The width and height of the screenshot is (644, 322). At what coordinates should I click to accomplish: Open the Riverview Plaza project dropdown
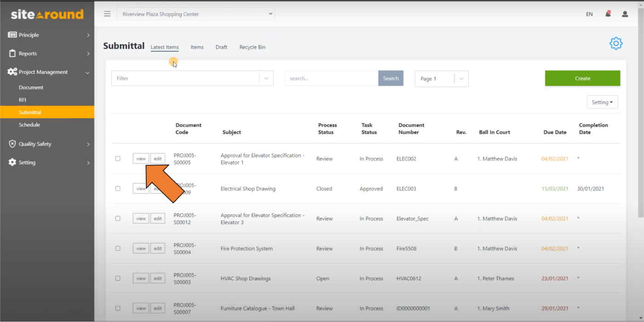(195, 14)
